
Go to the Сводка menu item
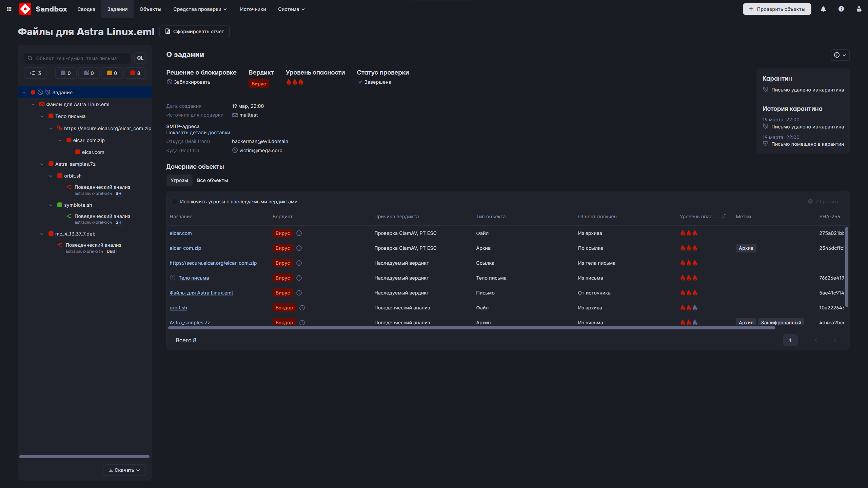point(86,9)
